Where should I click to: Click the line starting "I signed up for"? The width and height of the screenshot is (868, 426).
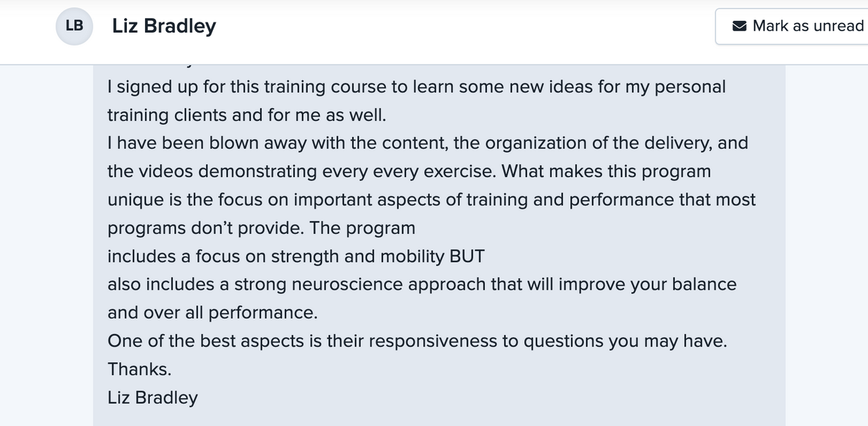416,87
